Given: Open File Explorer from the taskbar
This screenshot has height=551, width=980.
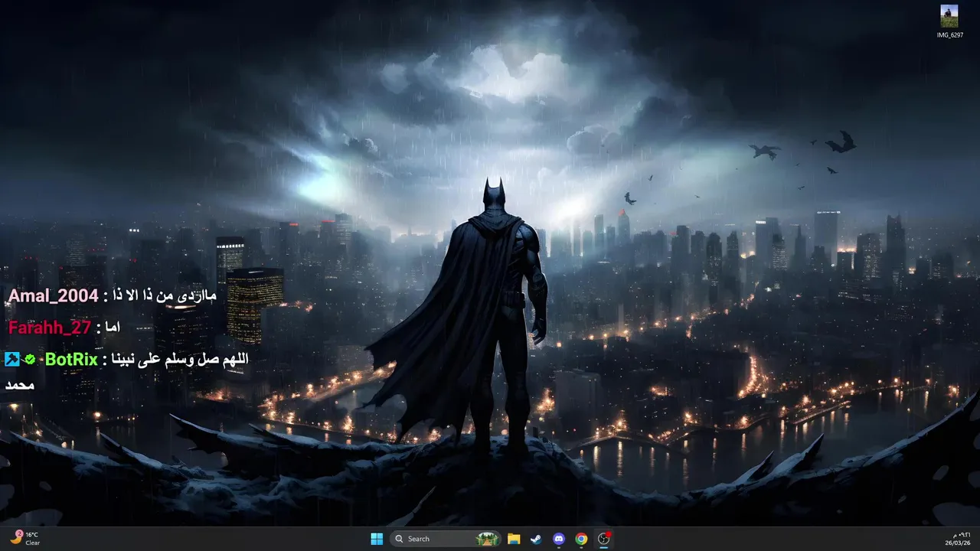Looking at the screenshot, I should click(514, 539).
